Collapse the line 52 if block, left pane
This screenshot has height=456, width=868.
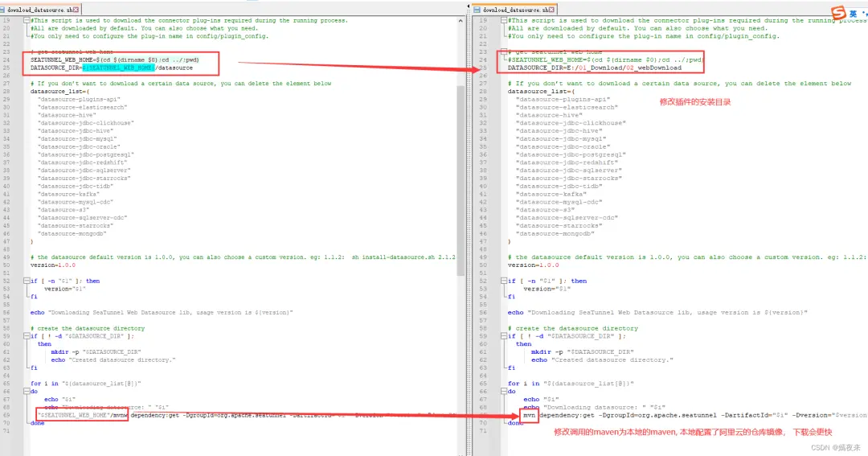point(26,281)
